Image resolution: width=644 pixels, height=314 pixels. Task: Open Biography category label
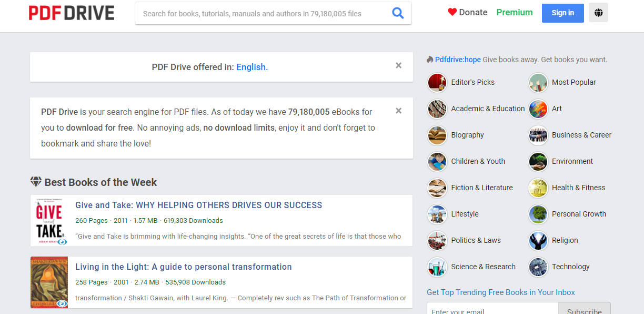[467, 135]
